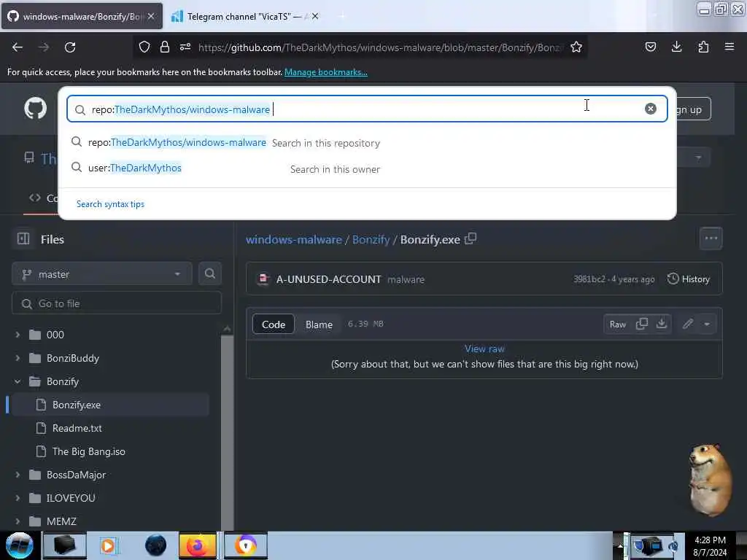This screenshot has width=747, height=560.
Task: Click Manage bookmarks link
Action: pyautogui.click(x=326, y=72)
